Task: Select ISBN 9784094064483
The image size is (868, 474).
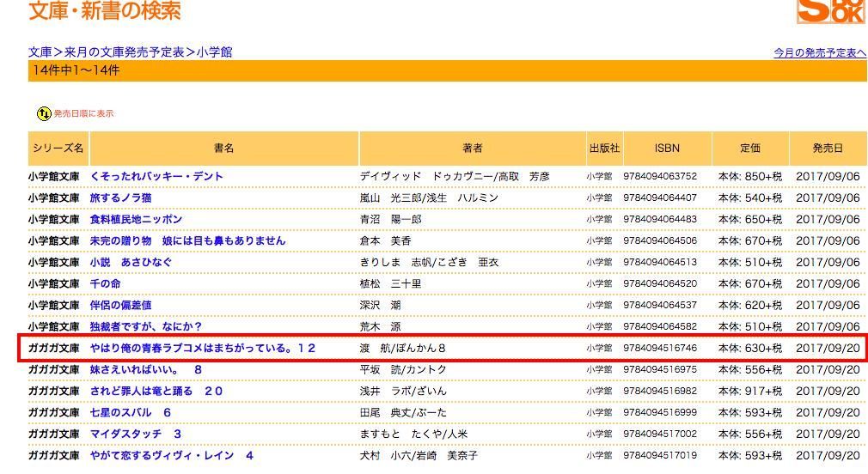Action: click(660, 220)
